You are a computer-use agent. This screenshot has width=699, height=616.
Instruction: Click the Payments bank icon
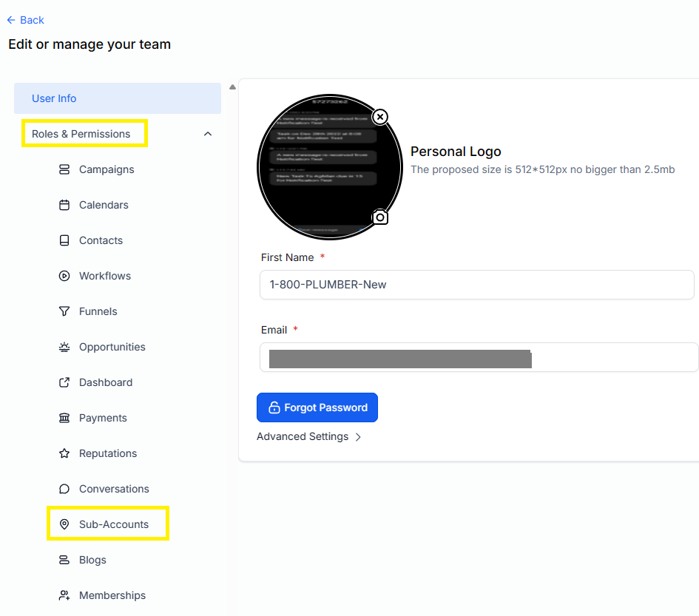pos(64,418)
